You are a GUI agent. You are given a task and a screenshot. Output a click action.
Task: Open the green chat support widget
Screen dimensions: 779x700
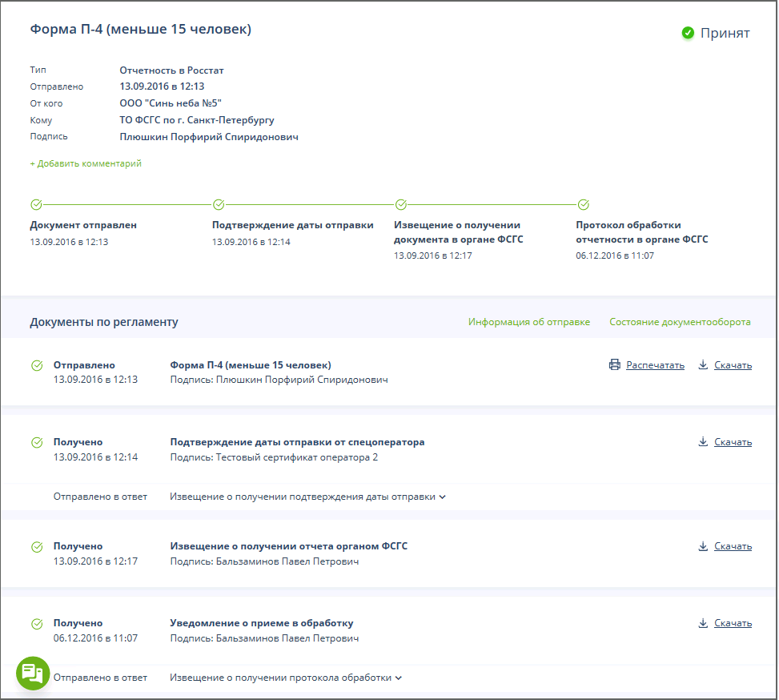(x=33, y=672)
